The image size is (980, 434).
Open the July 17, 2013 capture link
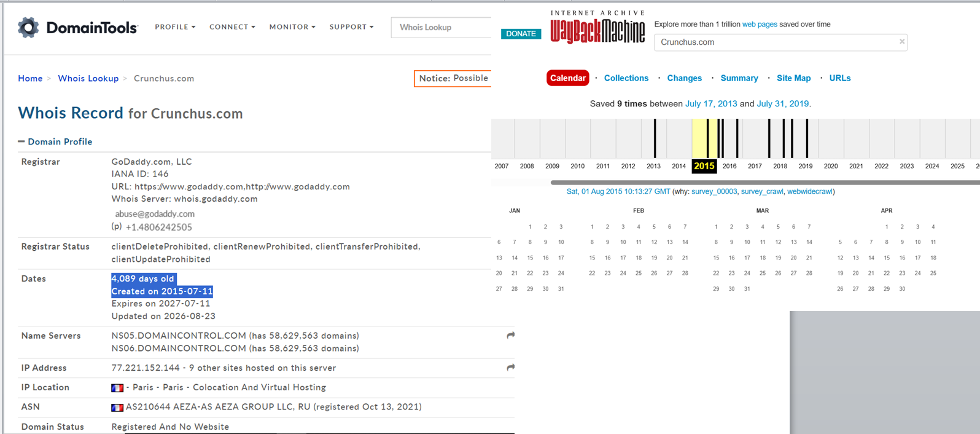711,104
